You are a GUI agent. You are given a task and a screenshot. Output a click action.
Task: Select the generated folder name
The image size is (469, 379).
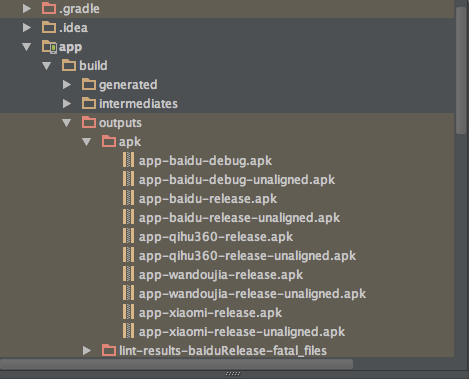click(128, 85)
